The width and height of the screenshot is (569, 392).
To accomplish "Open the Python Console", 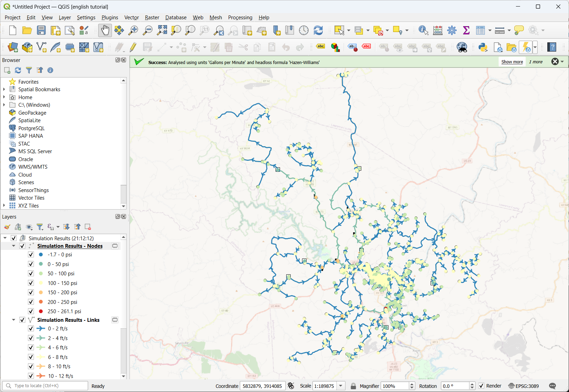I will pos(483,47).
